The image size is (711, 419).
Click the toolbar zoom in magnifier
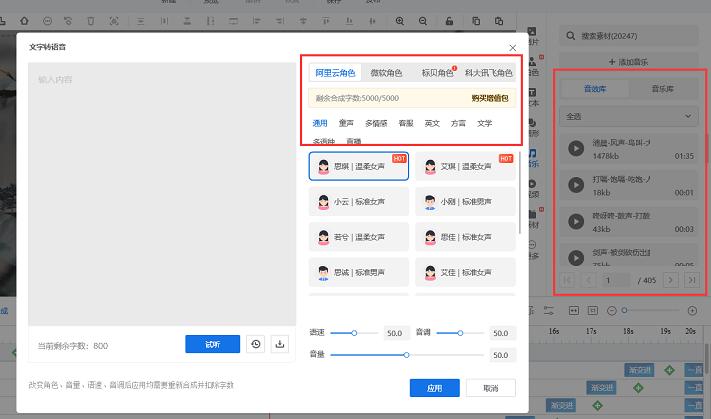click(399, 21)
